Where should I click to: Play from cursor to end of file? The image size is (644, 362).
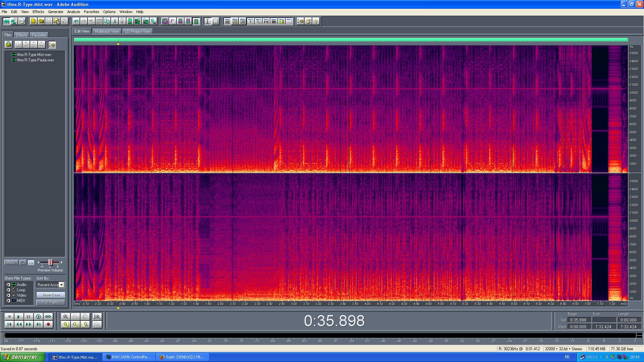pos(38,317)
